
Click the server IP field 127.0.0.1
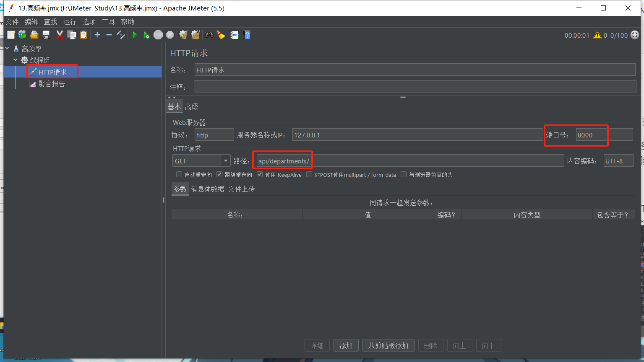[x=417, y=135]
